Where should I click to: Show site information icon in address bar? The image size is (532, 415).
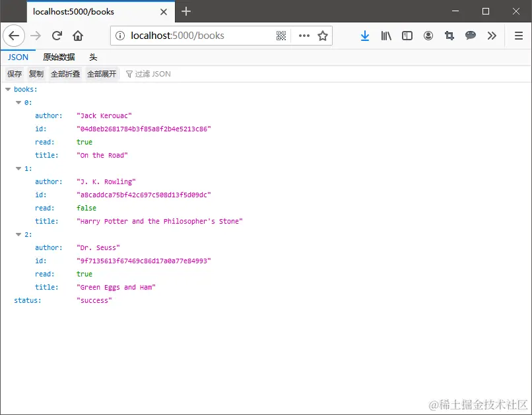[x=120, y=36]
